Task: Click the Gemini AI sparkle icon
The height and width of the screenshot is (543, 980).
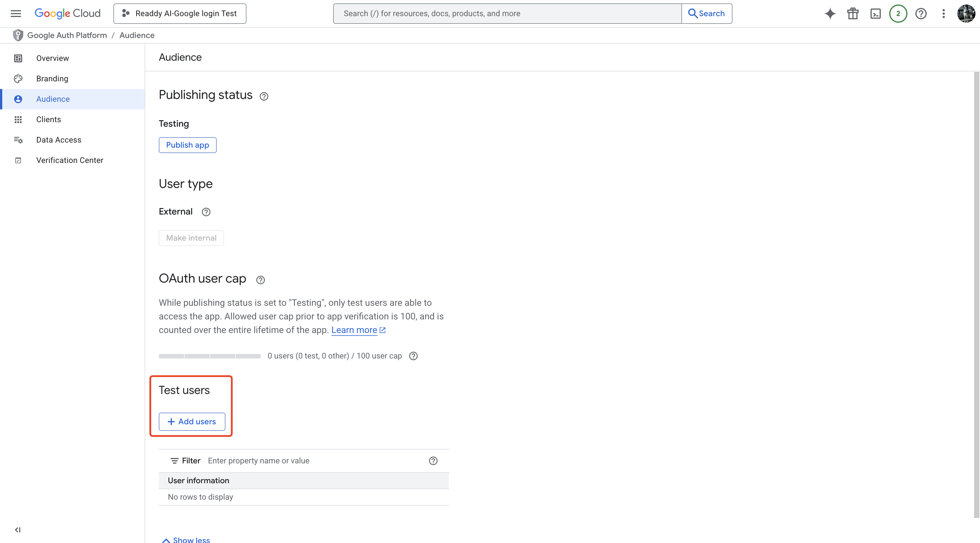Action: click(x=830, y=14)
